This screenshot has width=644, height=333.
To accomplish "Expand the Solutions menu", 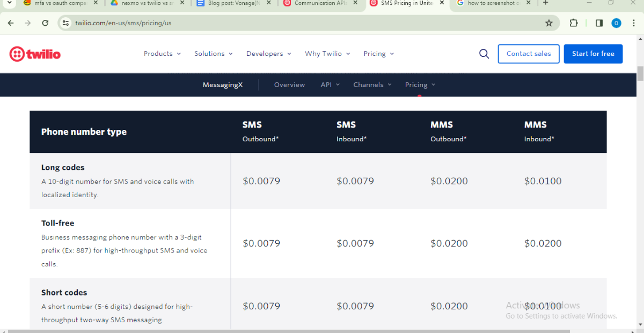I will (x=214, y=54).
